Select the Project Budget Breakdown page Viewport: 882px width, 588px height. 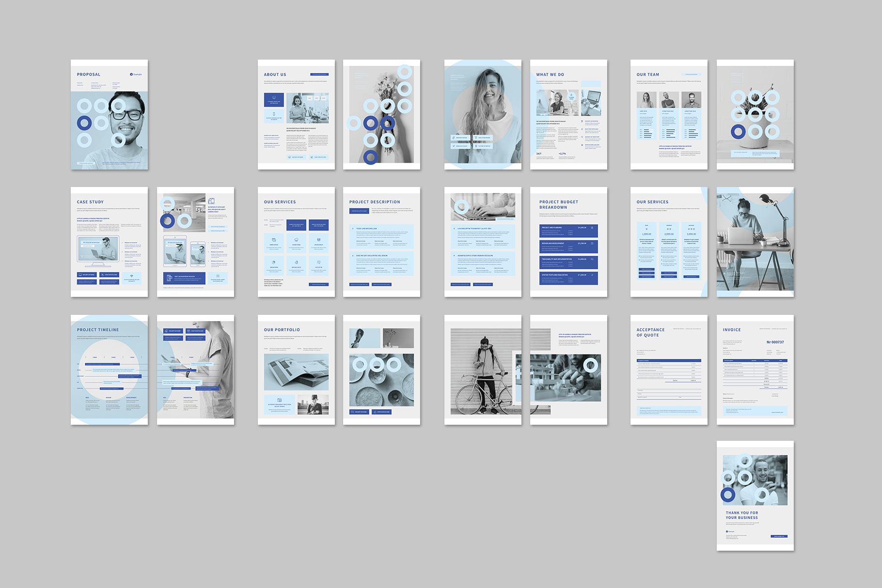568,242
